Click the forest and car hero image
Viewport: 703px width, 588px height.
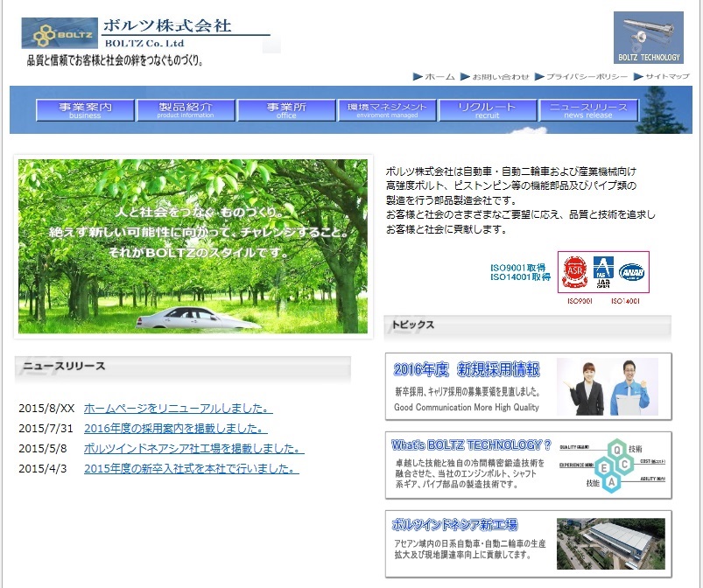[x=193, y=247]
